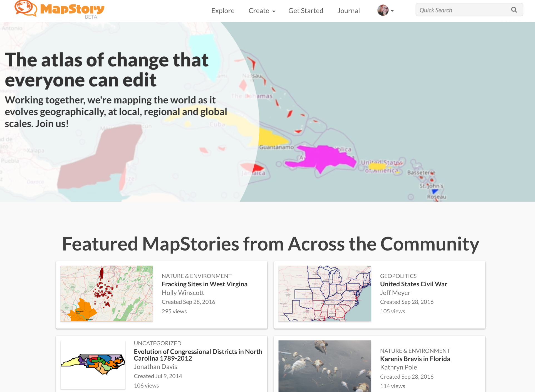This screenshot has width=535, height=392.
Task: Click the GEOPOLITICS category label
Action: pos(398,276)
